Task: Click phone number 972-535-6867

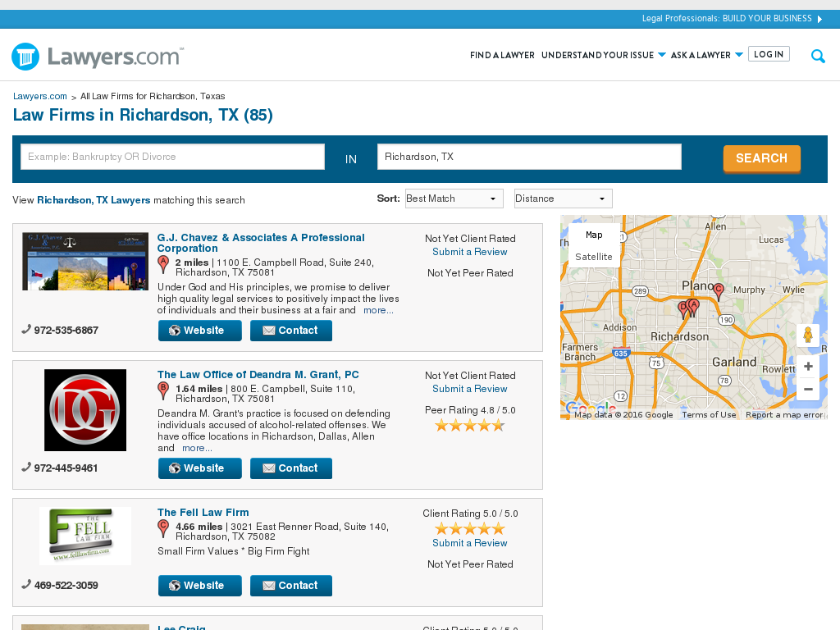Action: tap(66, 330)
